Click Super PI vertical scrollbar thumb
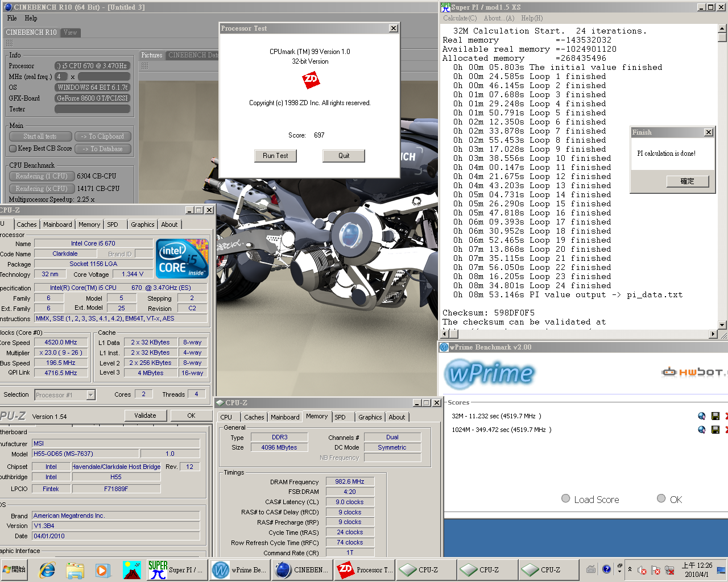Viewport: 728px width, 582px height. [x=722, y=38]
